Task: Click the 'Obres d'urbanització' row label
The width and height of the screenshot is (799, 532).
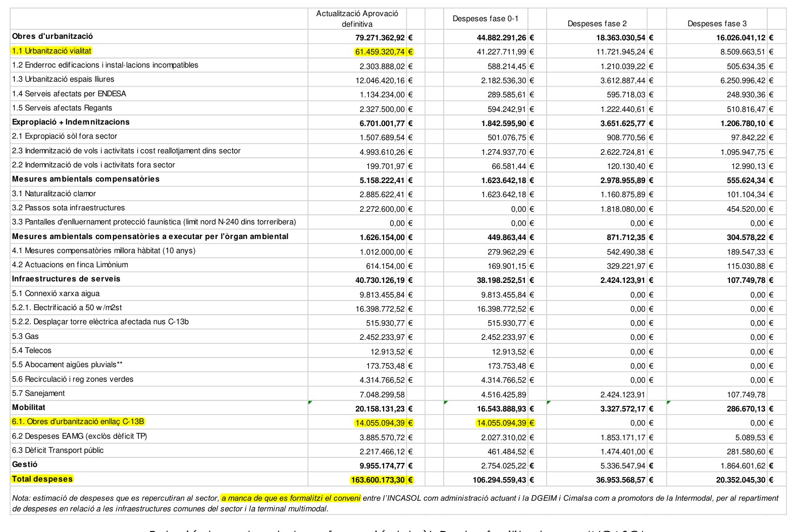Action: point(52,36)
